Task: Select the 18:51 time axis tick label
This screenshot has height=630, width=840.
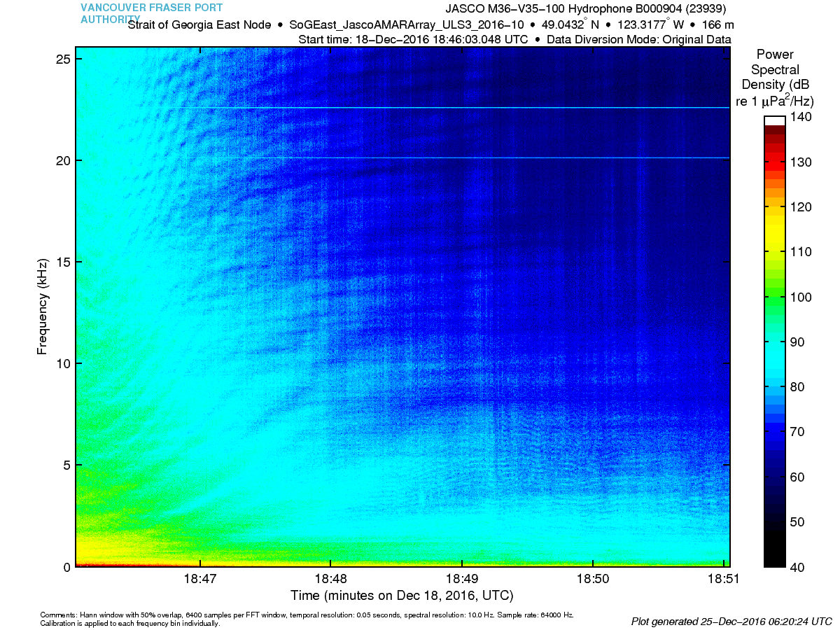Action: [722, 580]
